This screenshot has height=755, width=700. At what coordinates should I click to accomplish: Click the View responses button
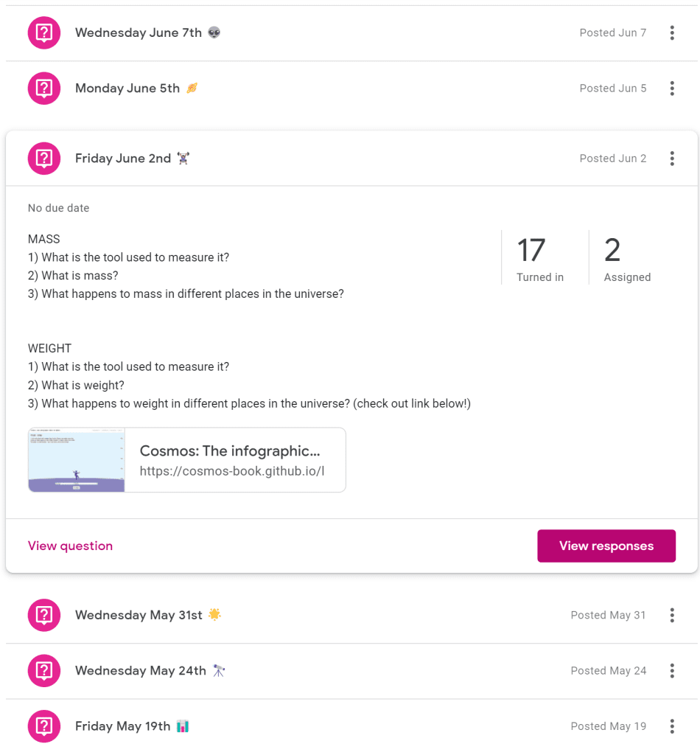coord(606,546)
